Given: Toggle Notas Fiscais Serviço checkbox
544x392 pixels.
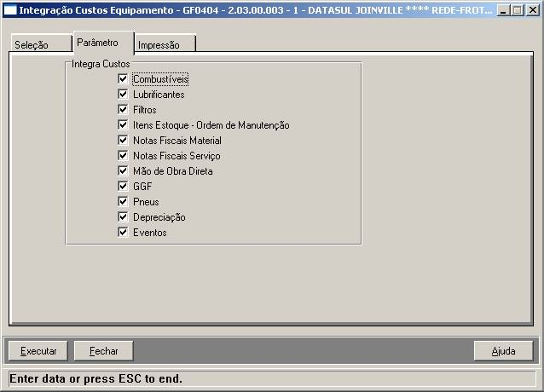Looking at the screenshot, I should tap(123, 155).
